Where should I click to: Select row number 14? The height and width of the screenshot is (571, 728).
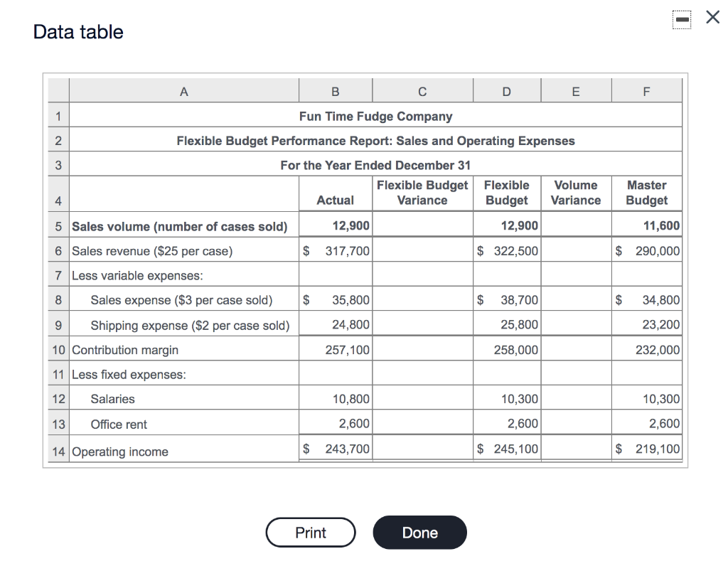pyautogui.click(x=58, y=451)
